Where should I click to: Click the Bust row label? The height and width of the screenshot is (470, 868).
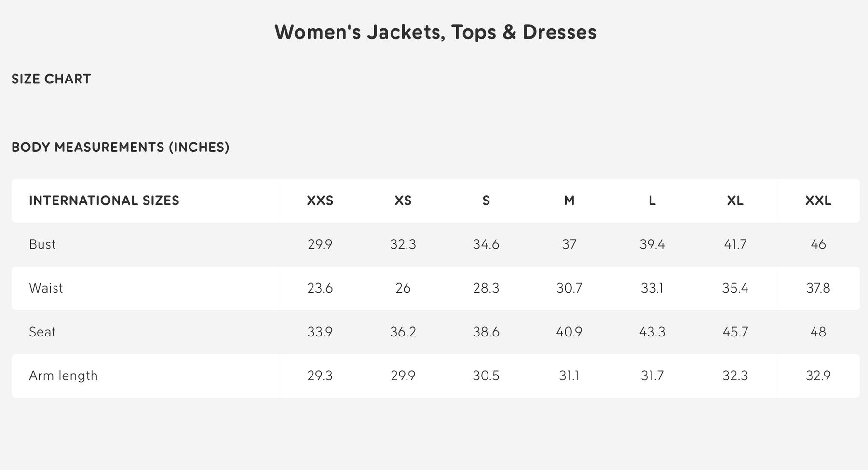pos(42,244)
